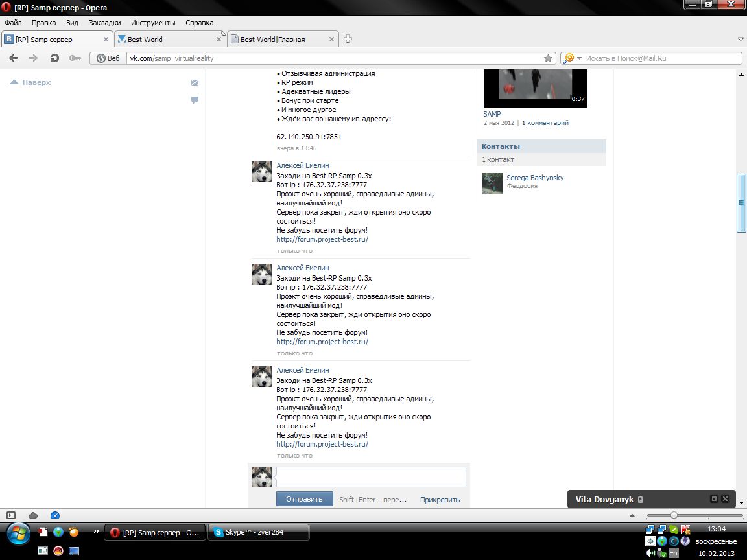Open the Mail.Ru search engine dropdown

[x=579, y=58]
